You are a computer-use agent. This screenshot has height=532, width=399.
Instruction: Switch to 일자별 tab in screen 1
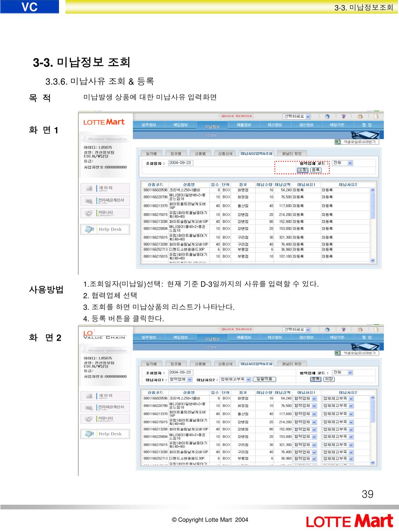click(x=151, y=154)
